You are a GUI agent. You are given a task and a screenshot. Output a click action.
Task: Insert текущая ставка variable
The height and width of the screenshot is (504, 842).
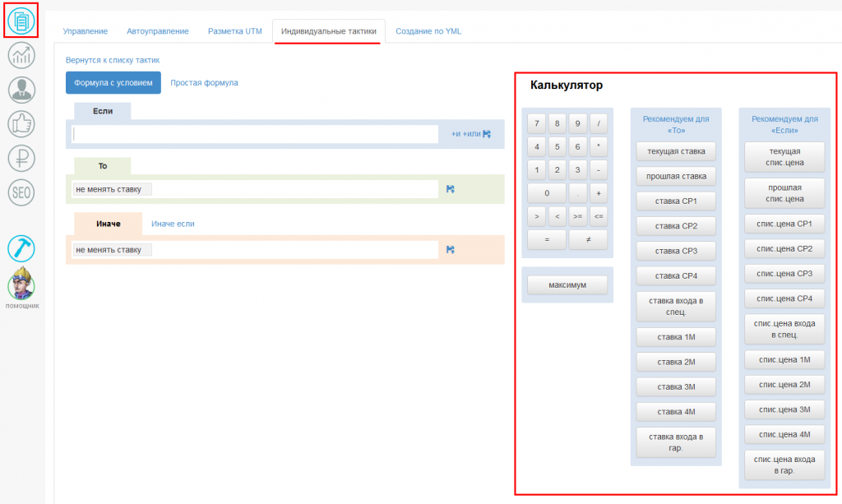676,151
